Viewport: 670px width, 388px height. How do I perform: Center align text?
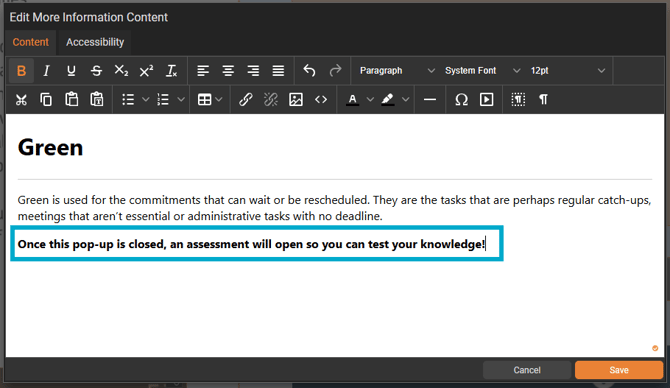click(228, 71)
